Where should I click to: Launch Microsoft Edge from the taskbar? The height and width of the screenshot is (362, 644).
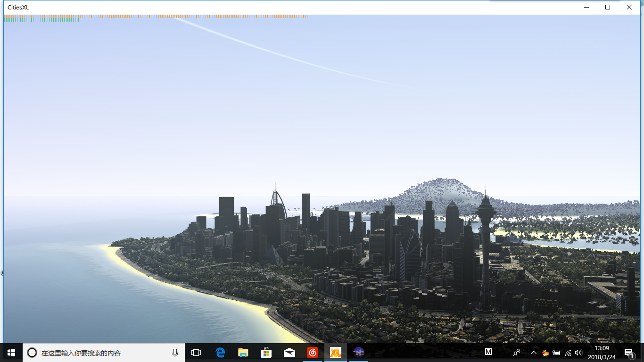220,353
